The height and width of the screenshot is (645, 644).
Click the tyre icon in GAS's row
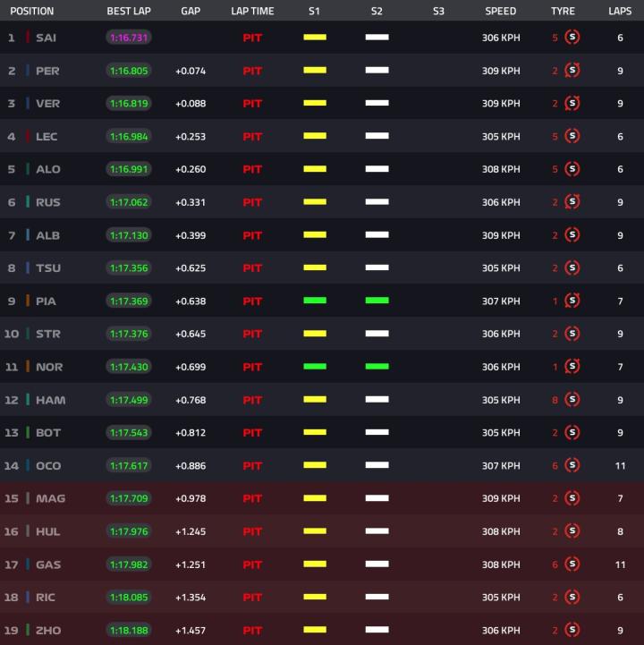[572, 564]
